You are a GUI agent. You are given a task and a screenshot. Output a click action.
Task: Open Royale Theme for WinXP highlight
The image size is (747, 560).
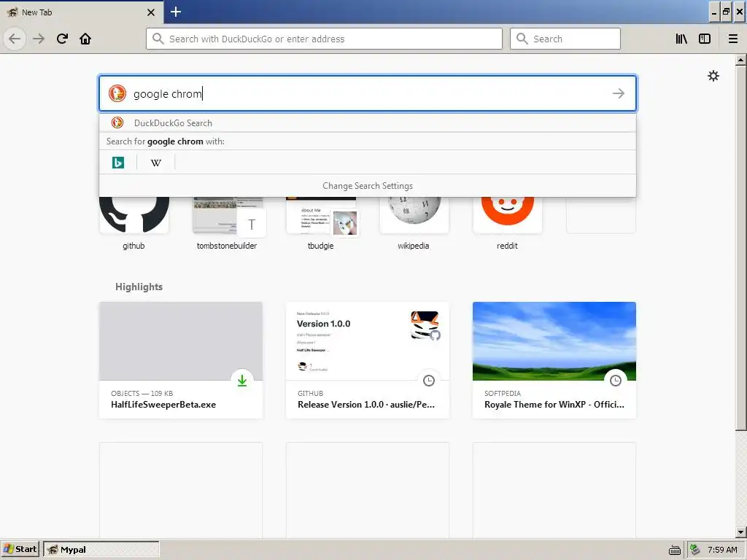[554, 360]
